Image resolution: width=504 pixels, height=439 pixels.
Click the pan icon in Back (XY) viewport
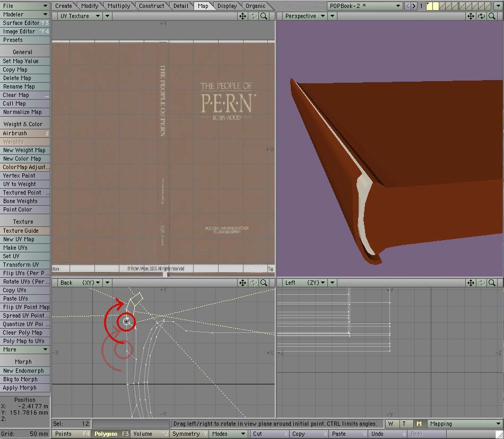click(242, 283)
